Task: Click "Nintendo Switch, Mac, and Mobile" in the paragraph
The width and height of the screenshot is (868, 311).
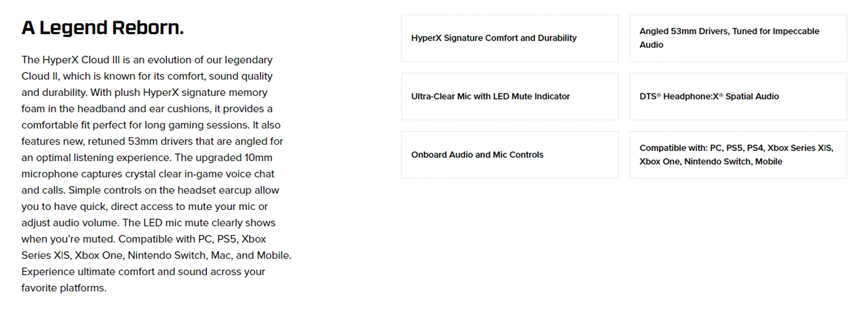Action: pos(209,255)
